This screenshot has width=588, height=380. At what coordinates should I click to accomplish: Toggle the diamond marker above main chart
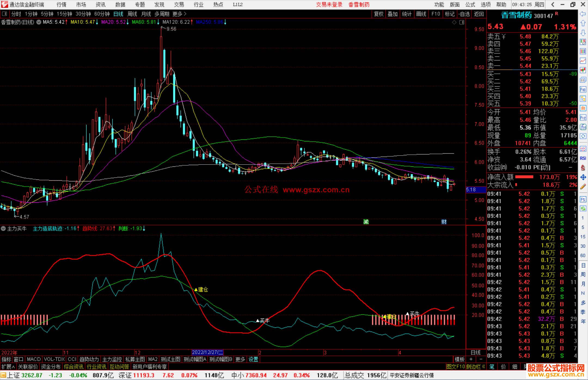pyautogui.click(x=454, y=22)
